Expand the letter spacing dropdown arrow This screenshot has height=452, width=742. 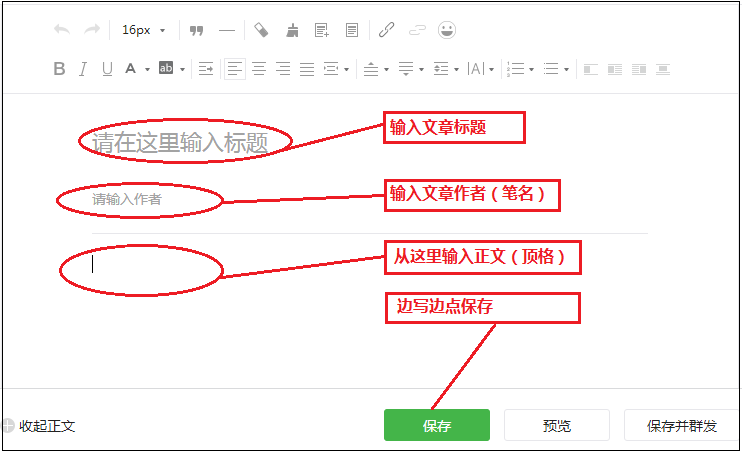491,70
